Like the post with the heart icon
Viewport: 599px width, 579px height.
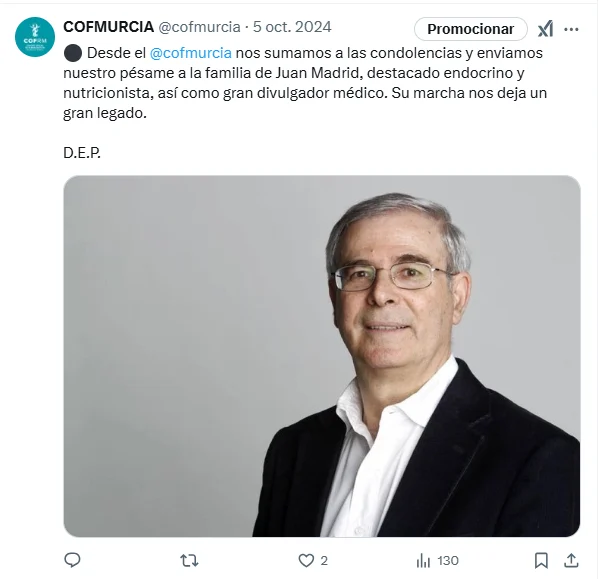(x=306, y=561)
